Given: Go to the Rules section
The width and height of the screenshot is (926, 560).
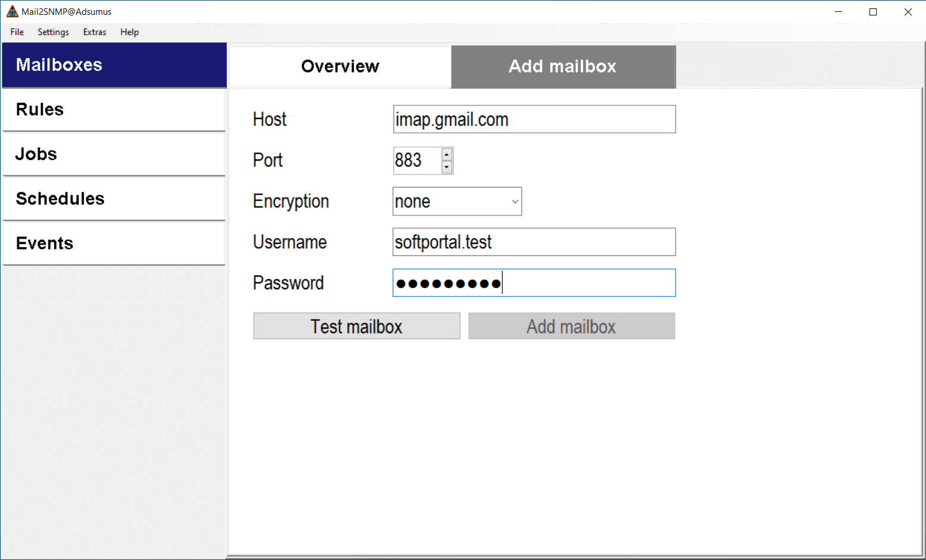Looking at the screenshot, I should point(114,110).
